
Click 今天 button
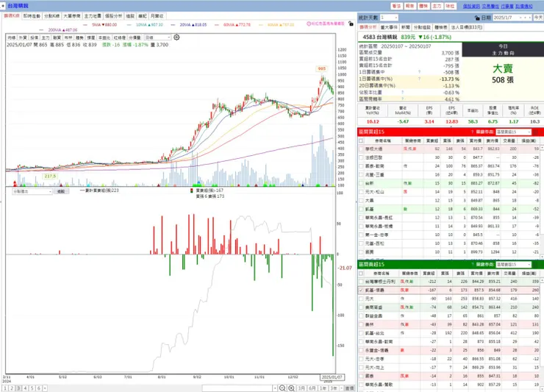point(538,18)
